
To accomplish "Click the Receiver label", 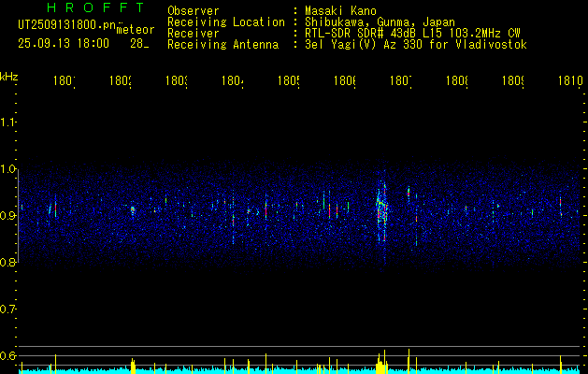I will [x=194, y=34].
